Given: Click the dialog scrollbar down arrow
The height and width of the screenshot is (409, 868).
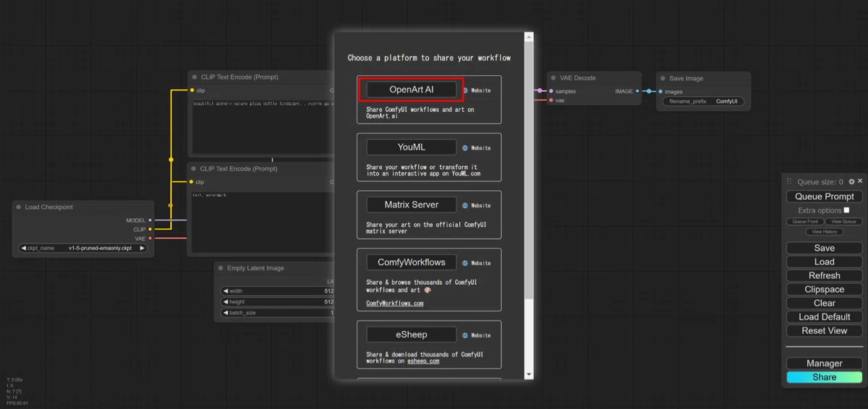Looking at the screenshot, I should point(529,374).
